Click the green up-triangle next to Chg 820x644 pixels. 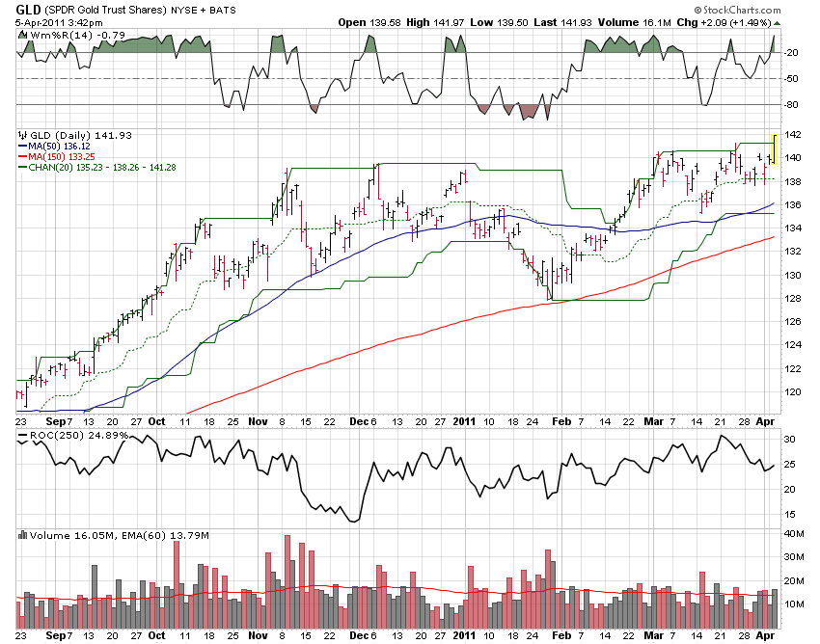778,23
